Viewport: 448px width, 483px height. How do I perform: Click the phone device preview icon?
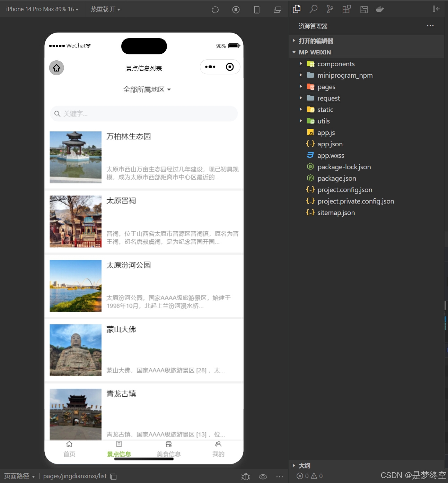(257, 10)
